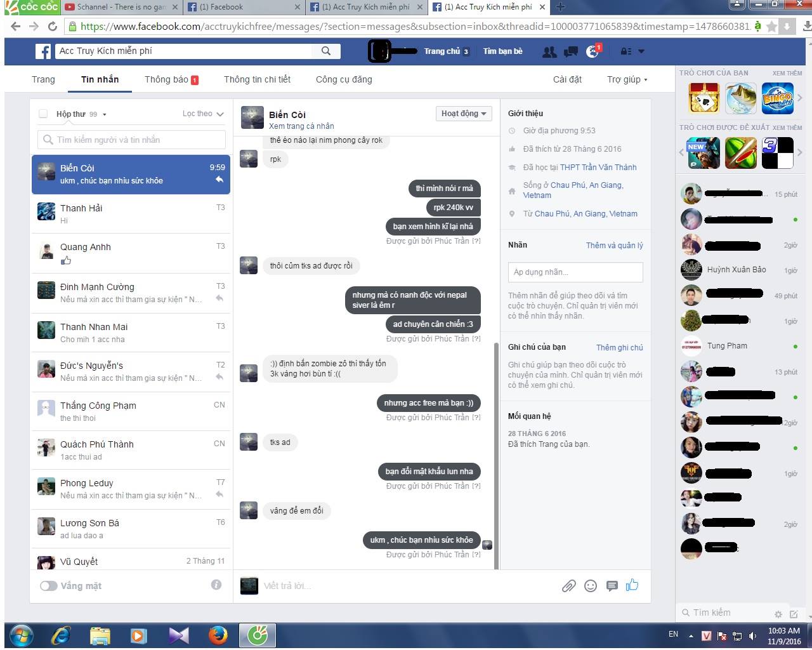Screen dimensions: 812x650
Task: Open chat sidebar settings gear
Action: click(778, 614)
